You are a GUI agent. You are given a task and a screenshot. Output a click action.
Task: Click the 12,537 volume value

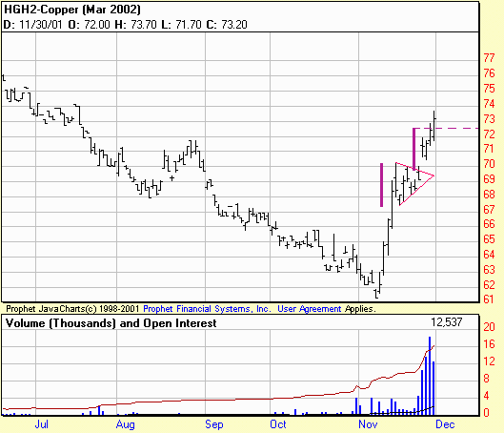coord(447,322)
